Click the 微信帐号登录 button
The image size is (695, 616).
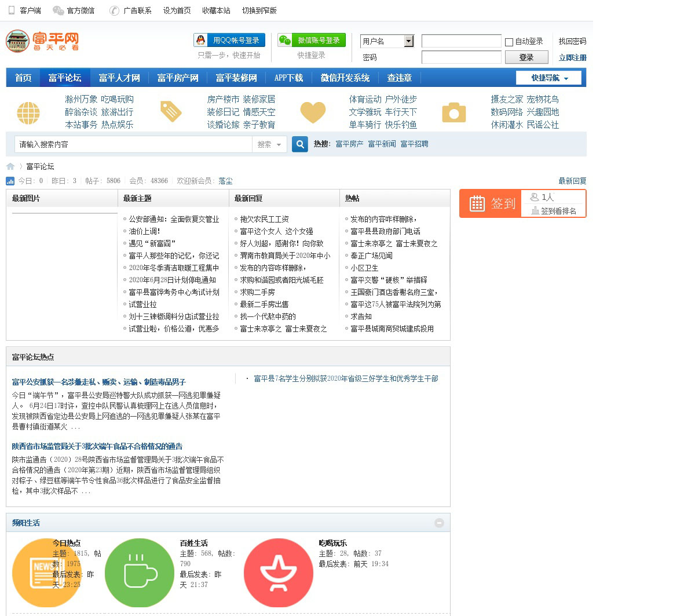pyautogui.click(x=312, y=40)
